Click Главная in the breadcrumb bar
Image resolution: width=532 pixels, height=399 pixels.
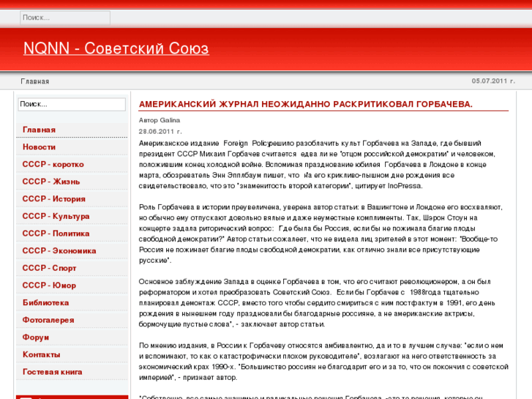[x=35, y=81]
